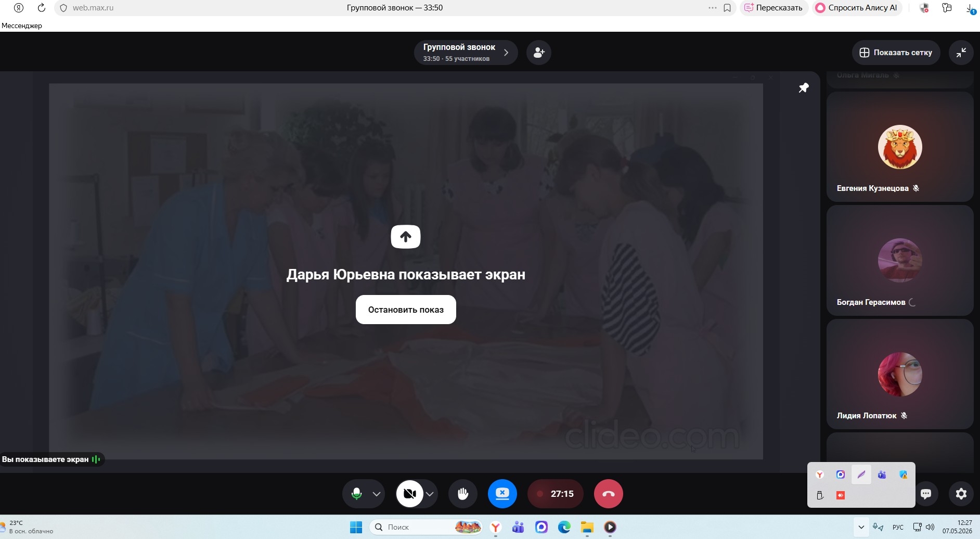Viewport: 980px width, 539px height.
Task: Open the Windows Start menu
Action: [x=356, y=527]
